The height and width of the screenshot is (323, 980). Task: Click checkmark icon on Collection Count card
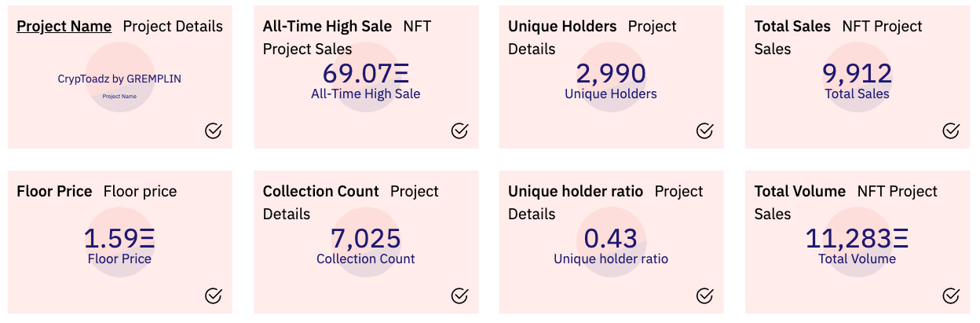(x=459, y=295)
